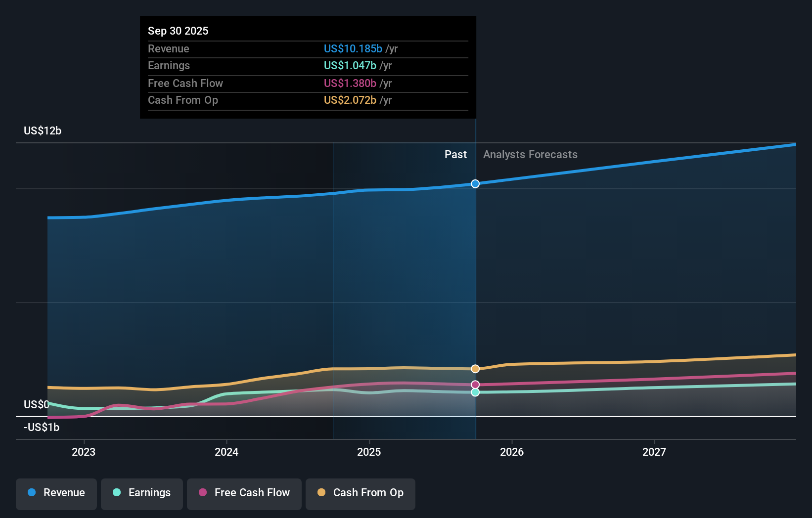Select the orange Cash From Op data point marker
812x518 pixels.
click(x=475, y=368)
